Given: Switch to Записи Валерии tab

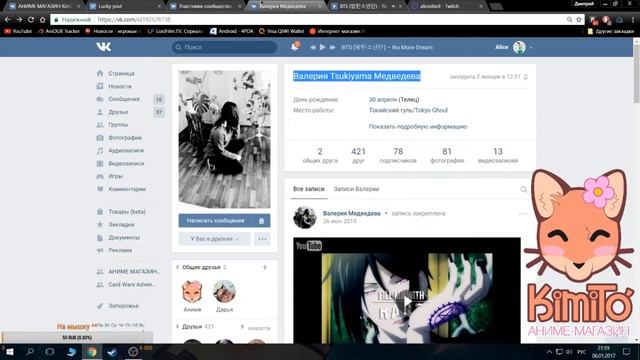Looking at the screenshot, I should pos(356,189).
